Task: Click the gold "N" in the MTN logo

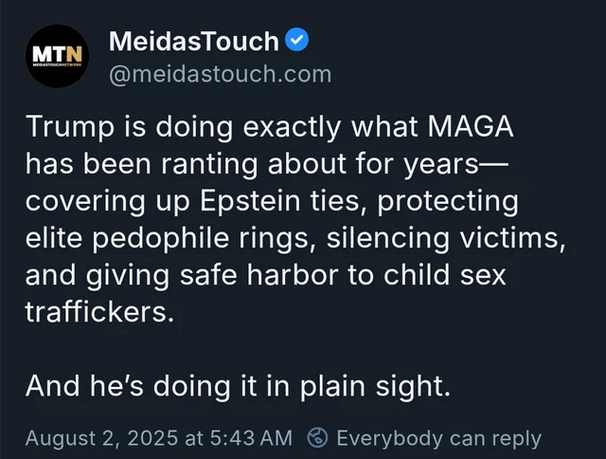Action: tap(74, 54)
